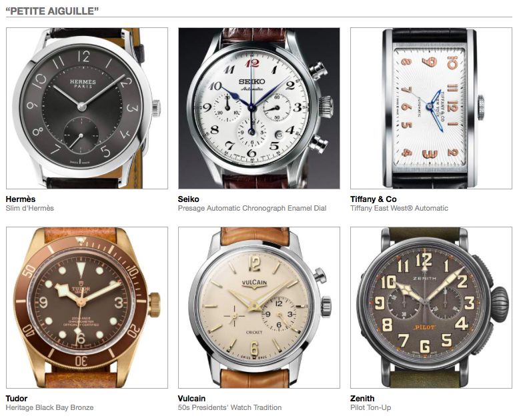Screen dimensions: 517x420
Task: Click the Hermès brand name link
Action: tap(21, 199)
